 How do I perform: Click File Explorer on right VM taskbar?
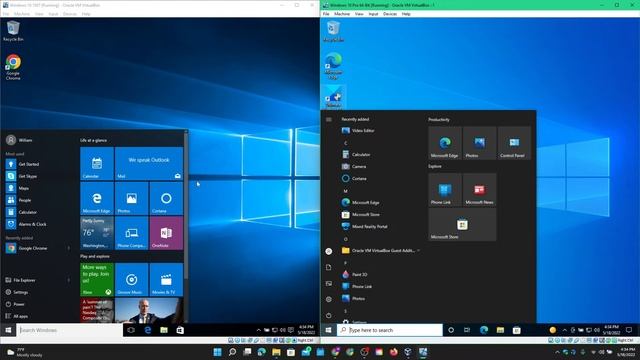500,330
